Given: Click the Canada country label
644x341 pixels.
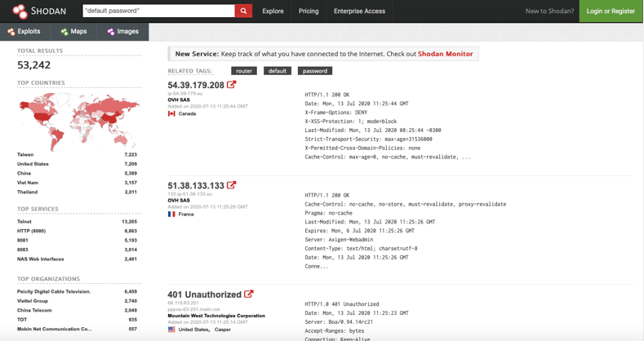Looking at the screenshot, I should click(x=187, y=113).
